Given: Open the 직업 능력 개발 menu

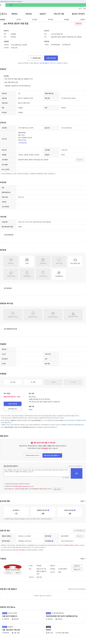Looking at the screenshot, I should (x=59, y=14).
